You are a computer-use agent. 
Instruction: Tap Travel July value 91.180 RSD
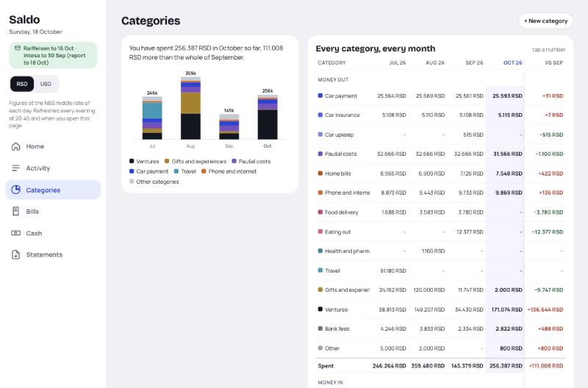393,270
